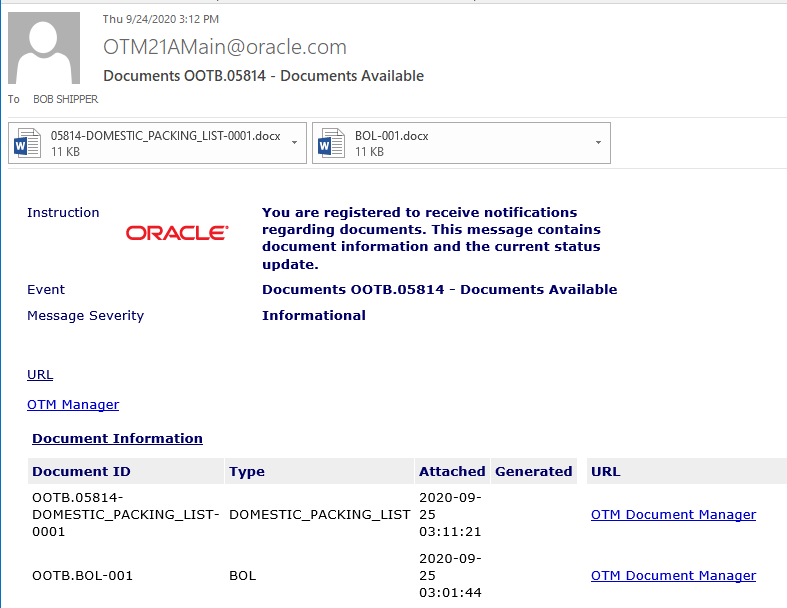Expand dropdown arrow for 05814-DOMESTIC_PACKING_LIST-0001.docx attachment

295,143
